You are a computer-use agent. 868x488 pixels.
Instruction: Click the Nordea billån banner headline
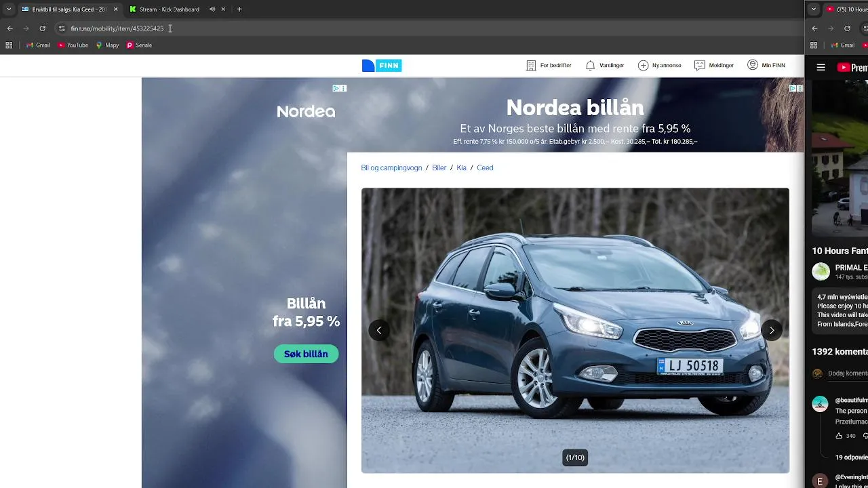pos(575,108)
